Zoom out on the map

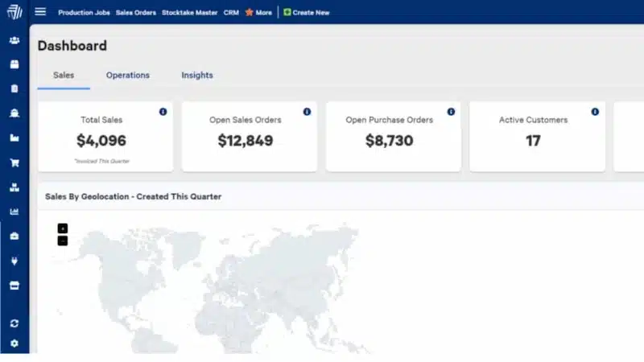pos(63,241)
